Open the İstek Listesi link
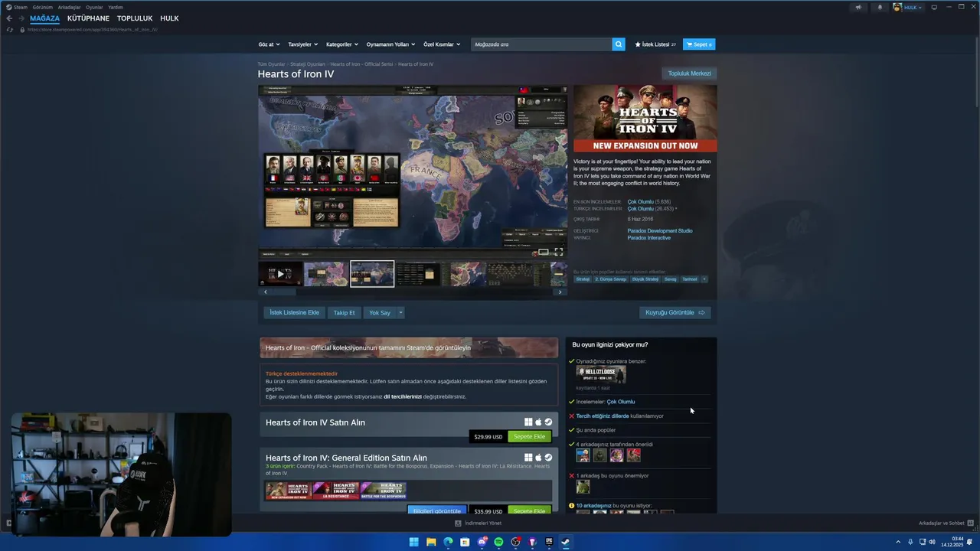Viewport: 980px width, 551px height. [x=655, y=44]
